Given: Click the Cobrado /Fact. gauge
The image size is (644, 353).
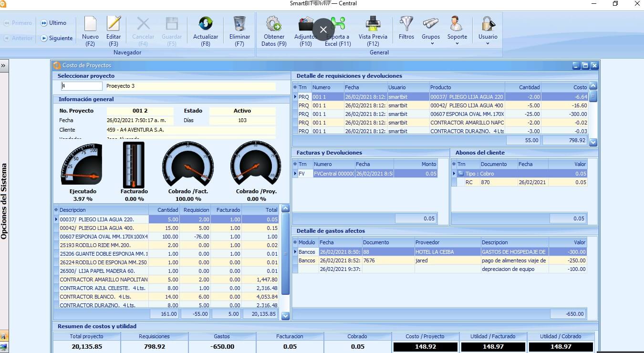Looking at the screenshot, I should pyautogui.click(x=188, y=164).
